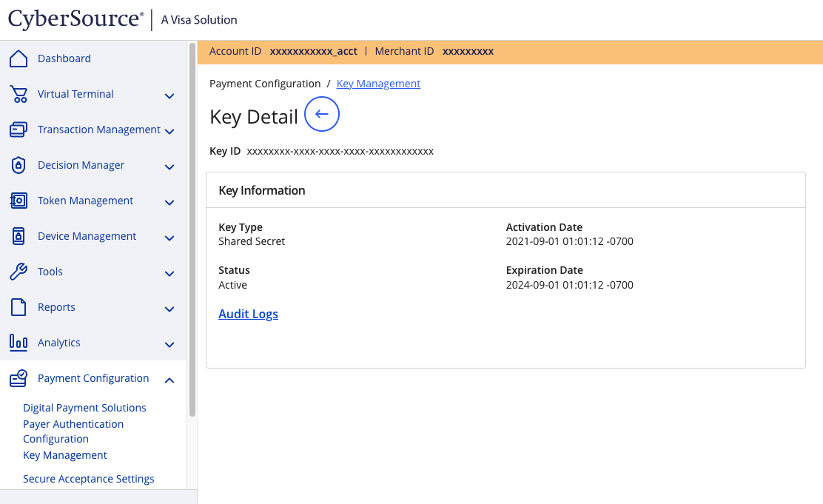Expand the Transaction Management section

click(x=169, y=131)
